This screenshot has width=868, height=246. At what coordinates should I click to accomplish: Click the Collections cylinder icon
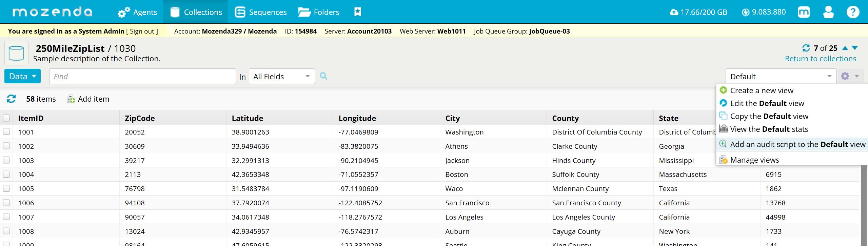175,12
